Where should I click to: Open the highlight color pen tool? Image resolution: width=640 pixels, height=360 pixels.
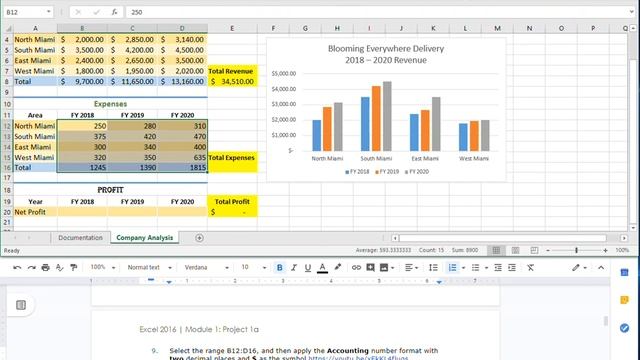337,267
